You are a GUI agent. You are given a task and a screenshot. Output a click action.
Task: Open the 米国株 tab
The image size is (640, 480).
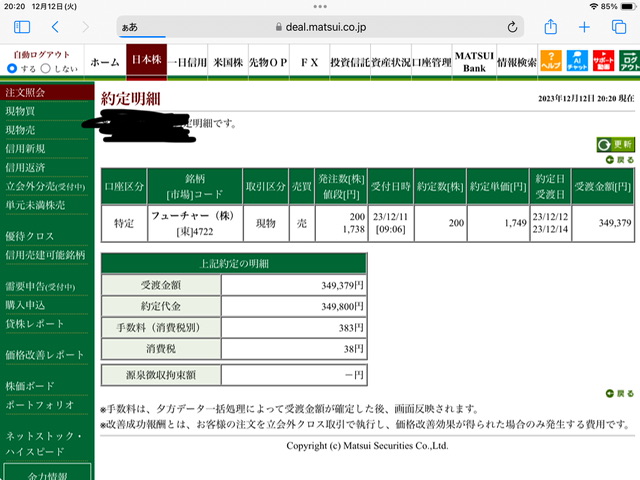click(x=228, y=62)
